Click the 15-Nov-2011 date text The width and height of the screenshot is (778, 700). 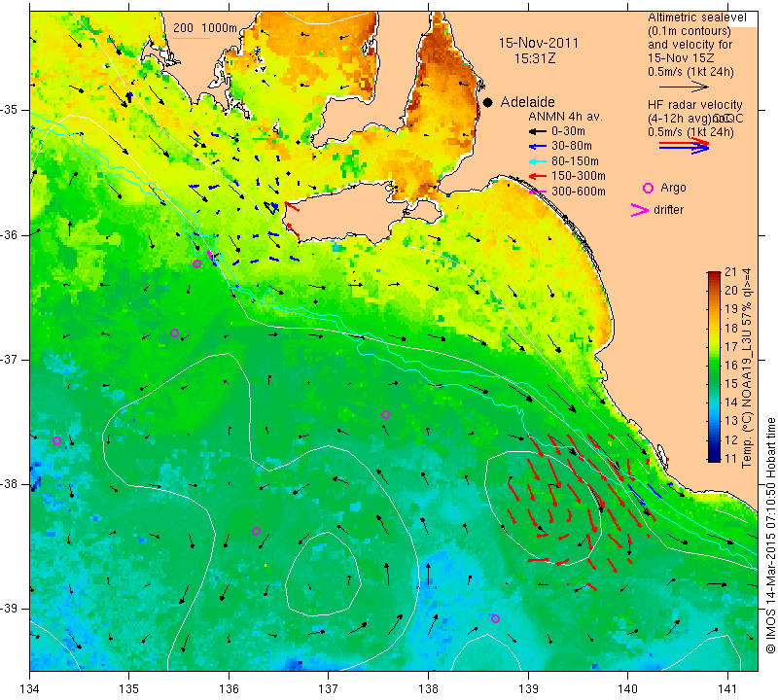pos(539,43)
